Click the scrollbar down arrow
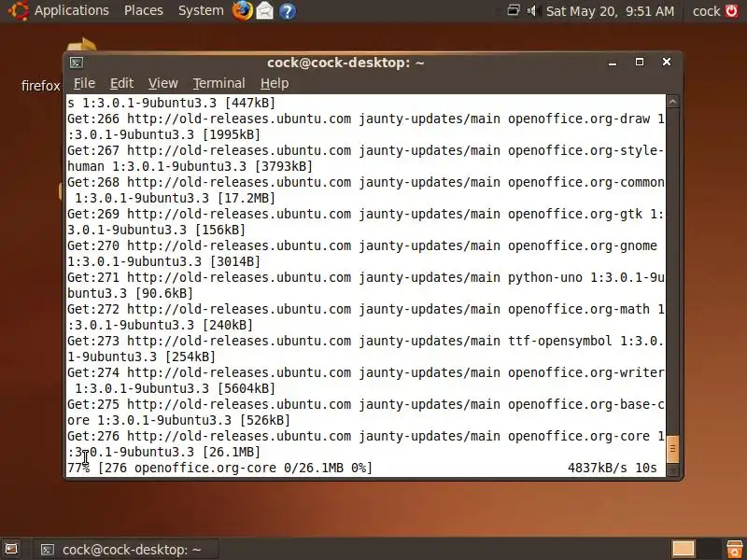 coord(672,470)
